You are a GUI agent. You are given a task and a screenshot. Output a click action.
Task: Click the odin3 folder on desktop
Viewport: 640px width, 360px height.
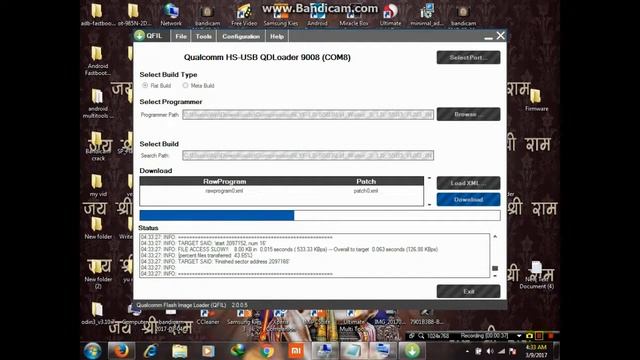[x=98, y=313]
